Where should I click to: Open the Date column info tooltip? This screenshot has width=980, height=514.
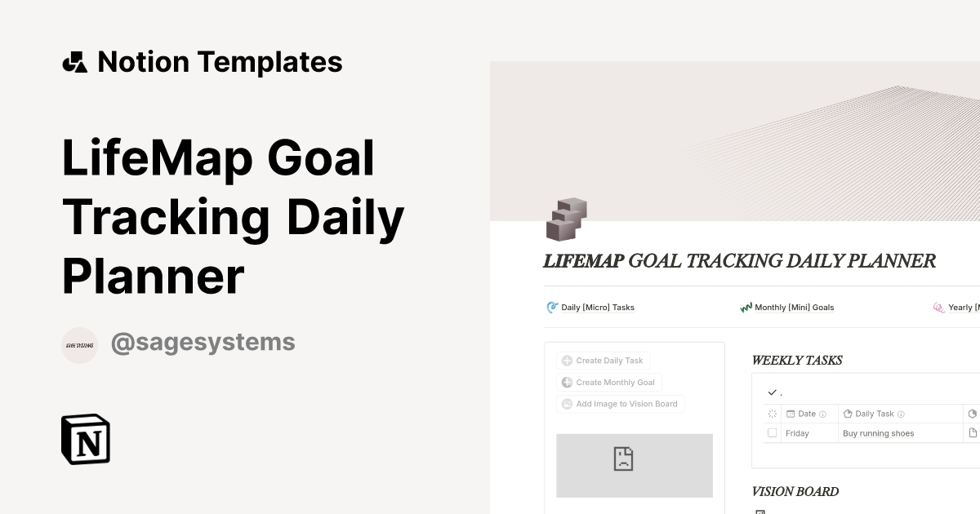(822, 414)
